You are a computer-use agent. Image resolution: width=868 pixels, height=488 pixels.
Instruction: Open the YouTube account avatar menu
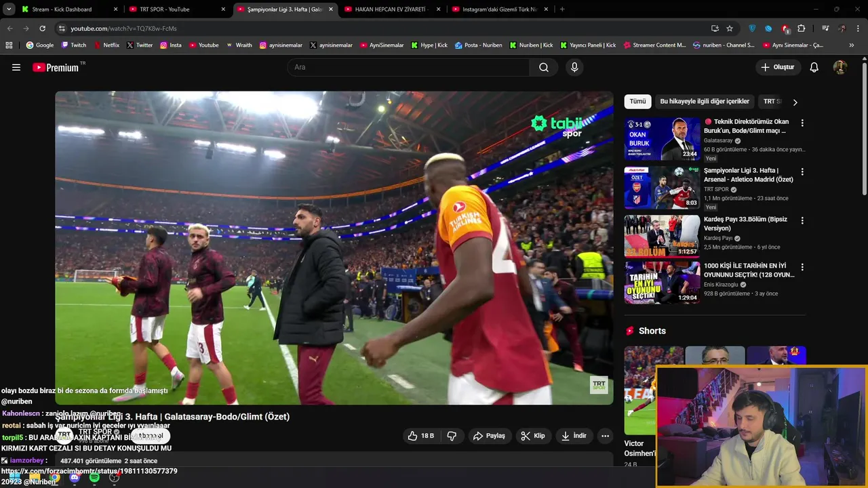coord(840,67)
